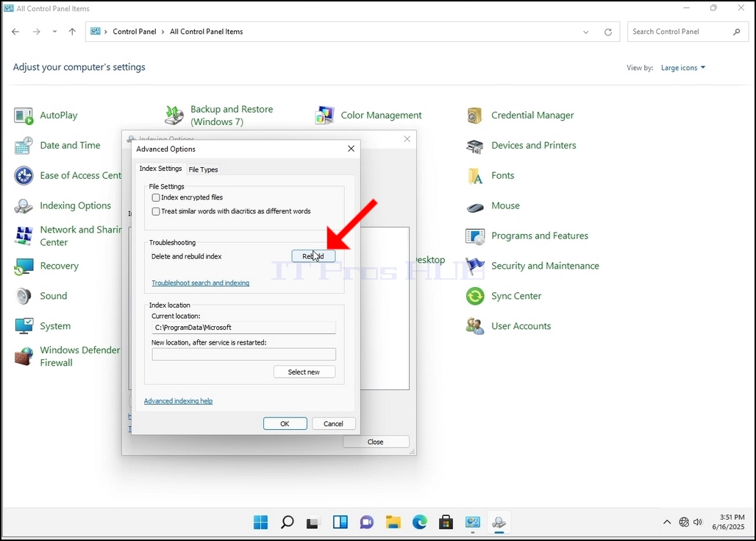This screenshot has height=541, width=756.
Task: Open the Troubleshoot search and indexing link
Action: pyautogui.click(x=201, y=283)
